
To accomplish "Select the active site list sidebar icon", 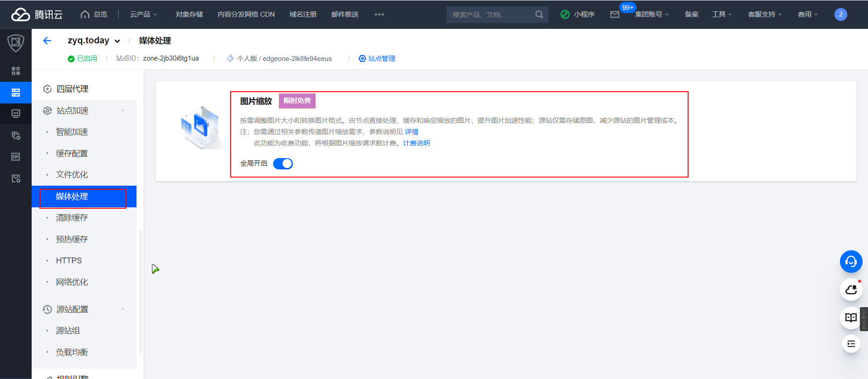I will (x=16, y=93).
